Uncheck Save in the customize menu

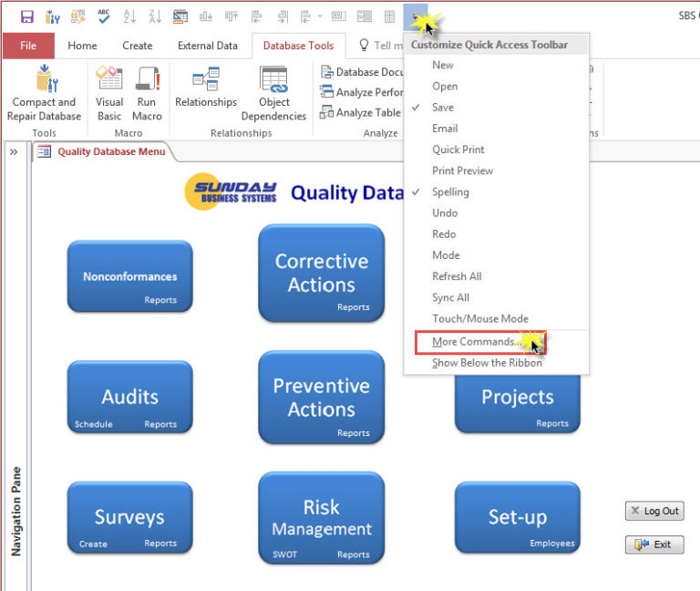click(x=443, y=108)
